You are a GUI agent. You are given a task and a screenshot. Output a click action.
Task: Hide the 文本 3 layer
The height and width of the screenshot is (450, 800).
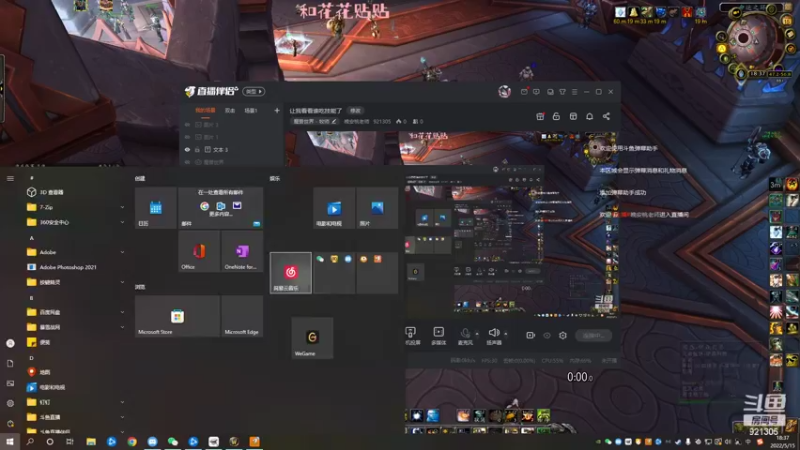tap(187, 150)
